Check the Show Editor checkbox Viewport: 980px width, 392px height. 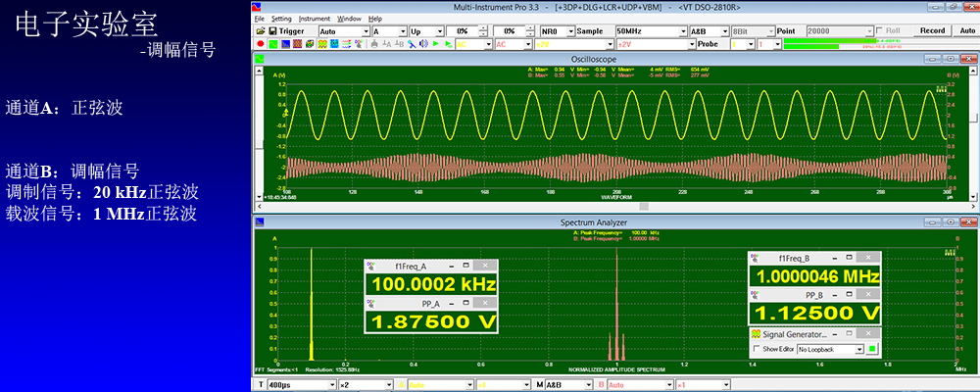coord(757,349)
